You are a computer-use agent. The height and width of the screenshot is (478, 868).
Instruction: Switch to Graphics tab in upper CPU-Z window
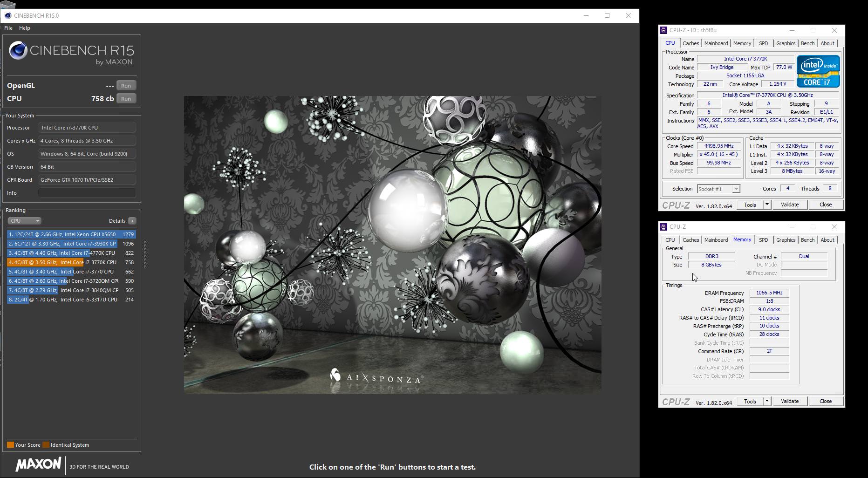point(786,43)
